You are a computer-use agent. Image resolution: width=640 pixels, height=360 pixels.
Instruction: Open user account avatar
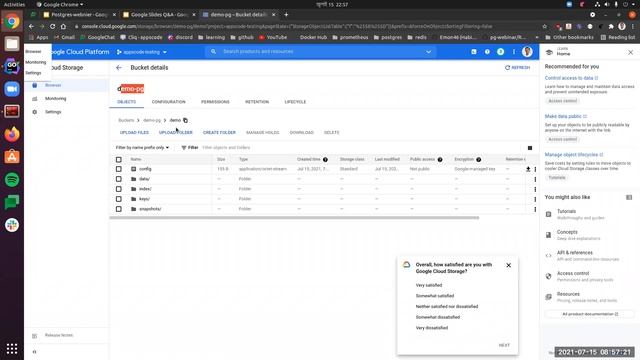point(527,52)
